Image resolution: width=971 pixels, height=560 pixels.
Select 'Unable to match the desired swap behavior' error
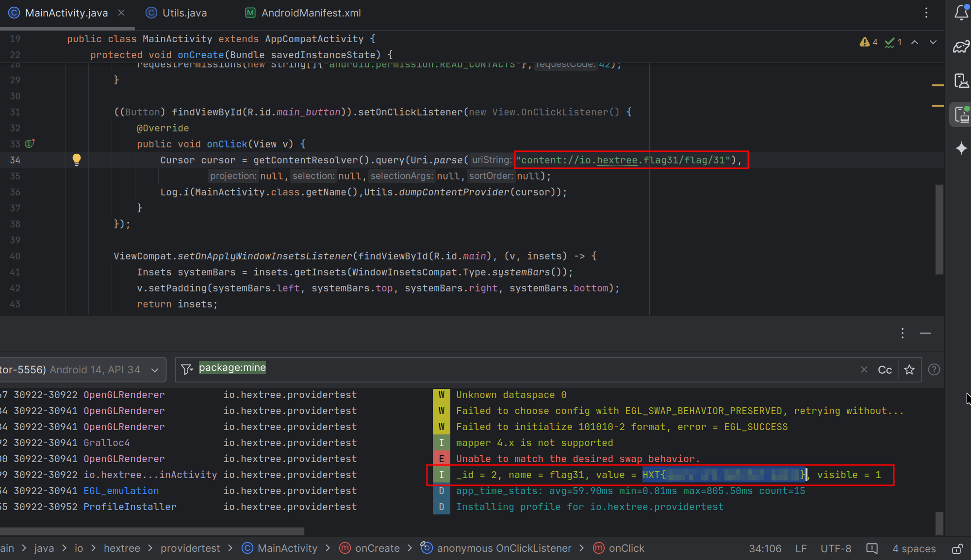pos(577,459)
